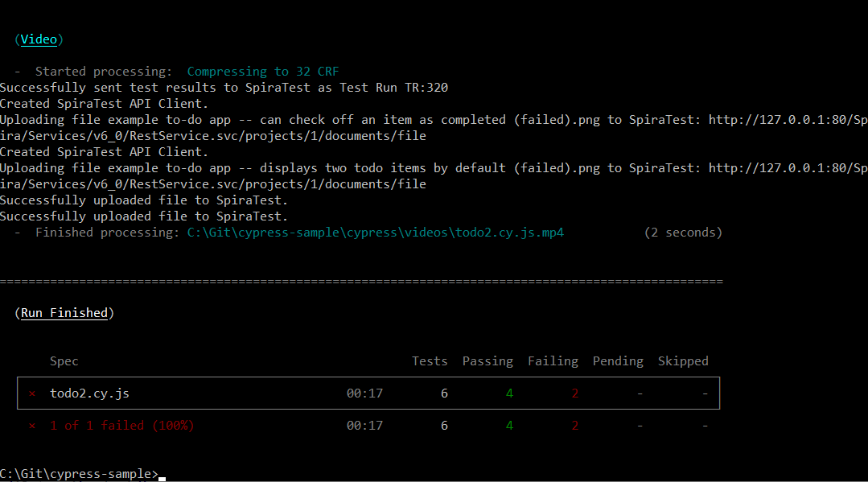Click the red X beside '1 of 1 failed'
This screenshot has height=482, width=868.
click(32, 426)
